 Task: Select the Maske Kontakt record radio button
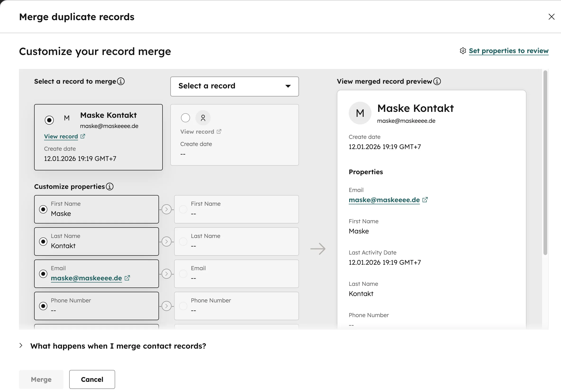(x=49, y=120)
